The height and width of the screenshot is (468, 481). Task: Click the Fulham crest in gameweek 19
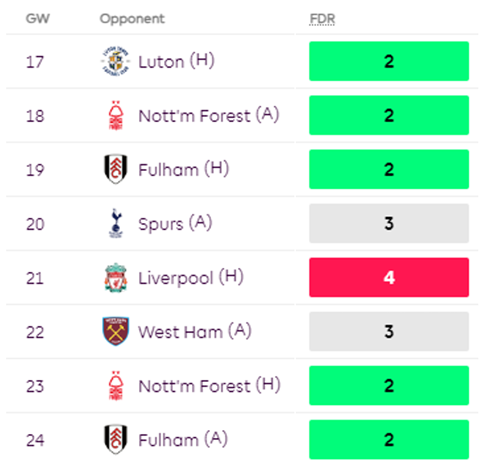[116, 169]
